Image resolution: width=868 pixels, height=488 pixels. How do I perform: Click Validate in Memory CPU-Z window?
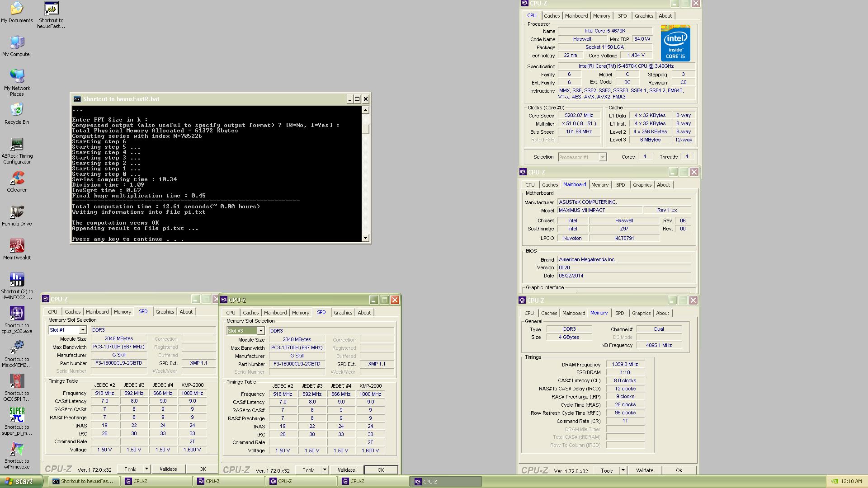point(645,470)
